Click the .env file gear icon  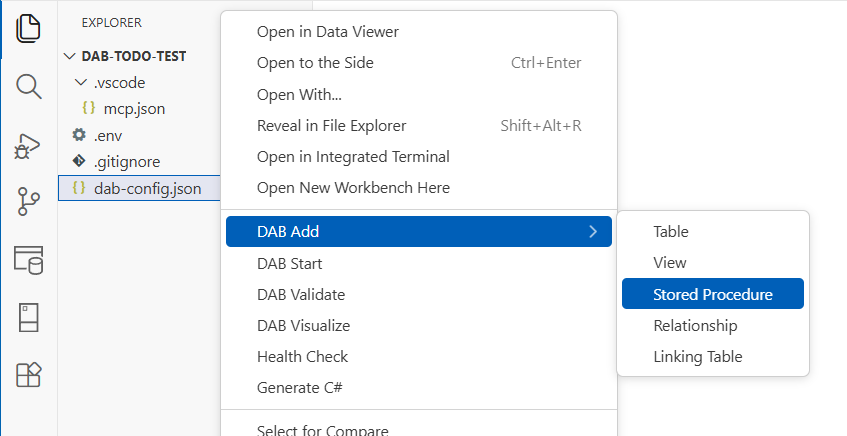[79, 135]
